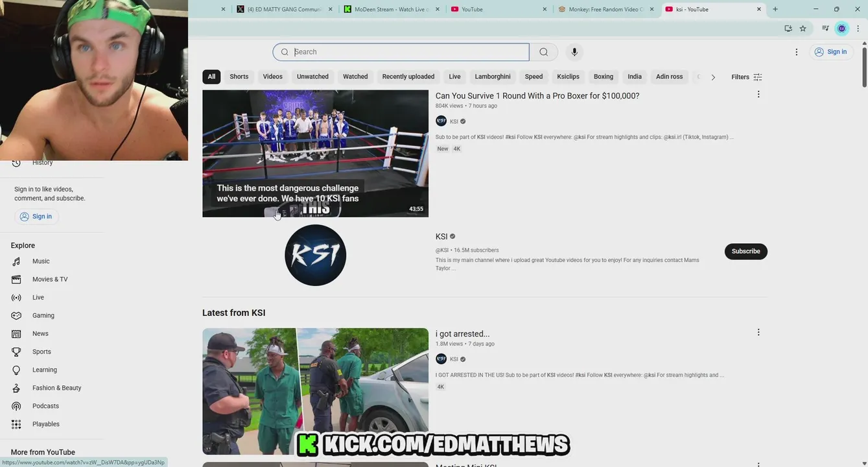Select the Adin ross filter chip
868x467 pixels.
tap(670, 77)
